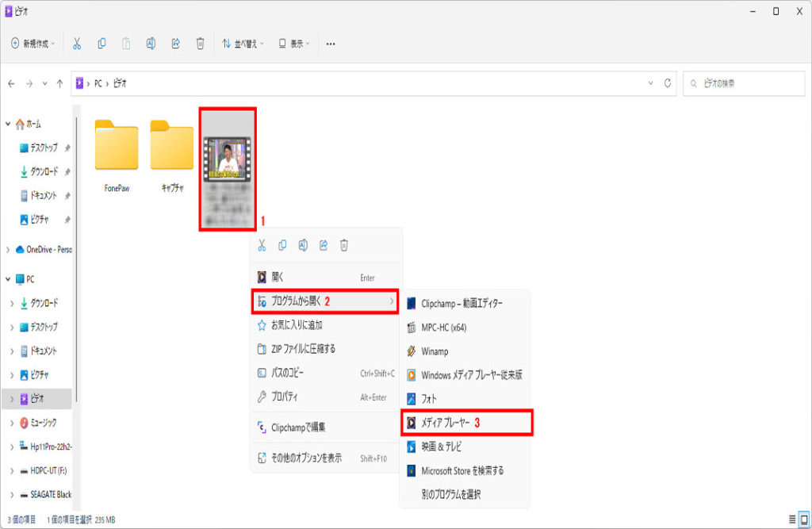
Task: Click the delete trash icon in toolbar
Action: point(201,44)
